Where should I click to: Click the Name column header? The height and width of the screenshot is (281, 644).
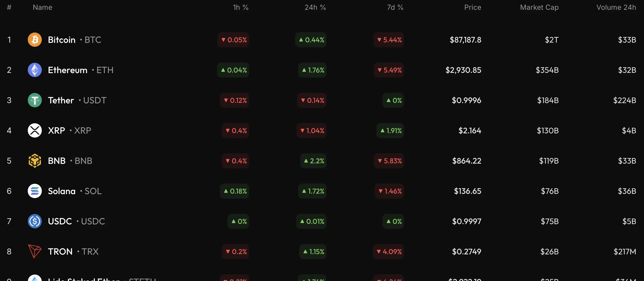point(42,8)
